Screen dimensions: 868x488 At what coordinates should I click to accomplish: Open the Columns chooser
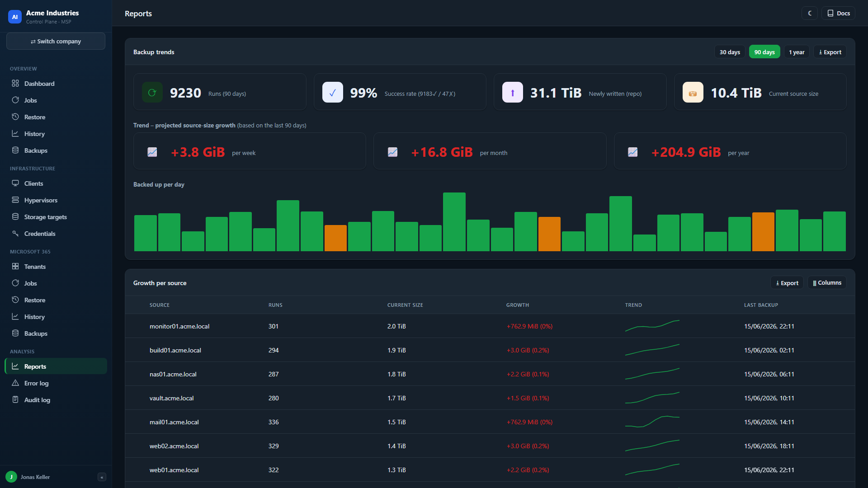[827, 283]
